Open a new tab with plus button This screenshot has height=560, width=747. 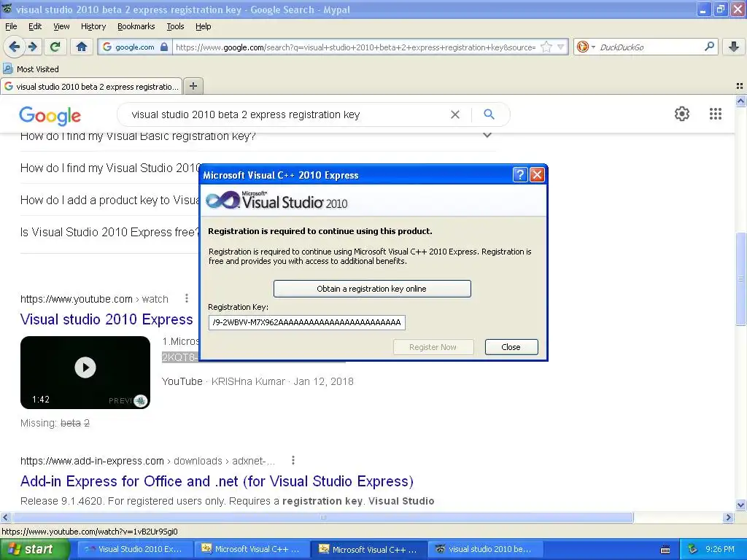coord(193,86)
